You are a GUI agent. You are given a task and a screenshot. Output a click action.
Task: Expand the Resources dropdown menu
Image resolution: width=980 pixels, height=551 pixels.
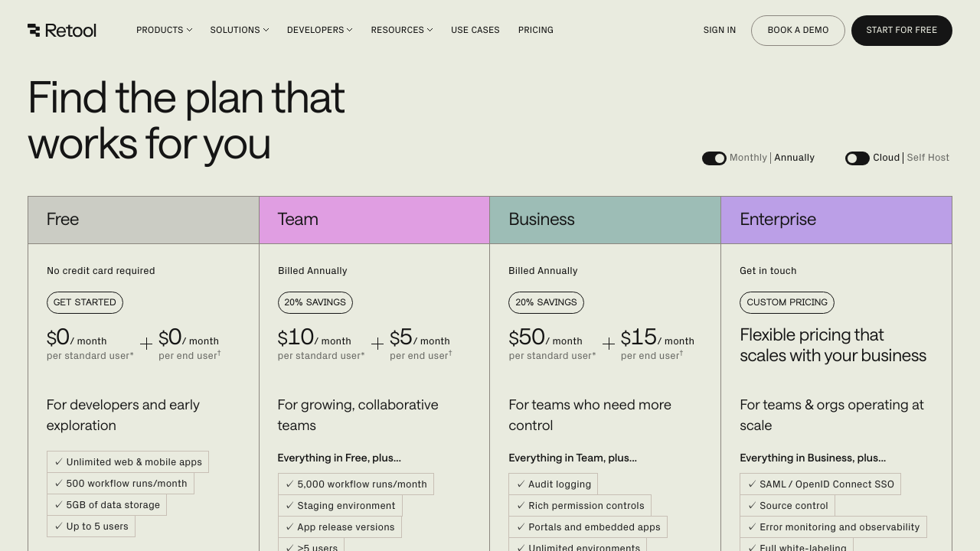click(x=401, y=30)
